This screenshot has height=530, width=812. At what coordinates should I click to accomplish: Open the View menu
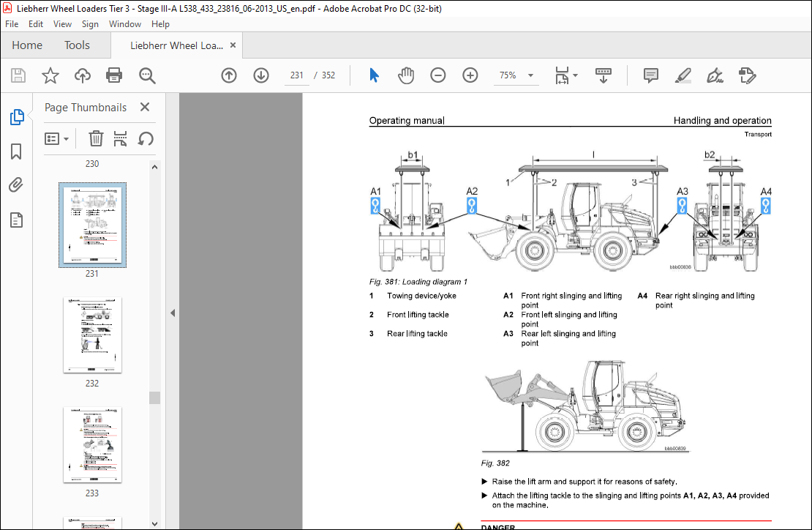click(62, 24)
